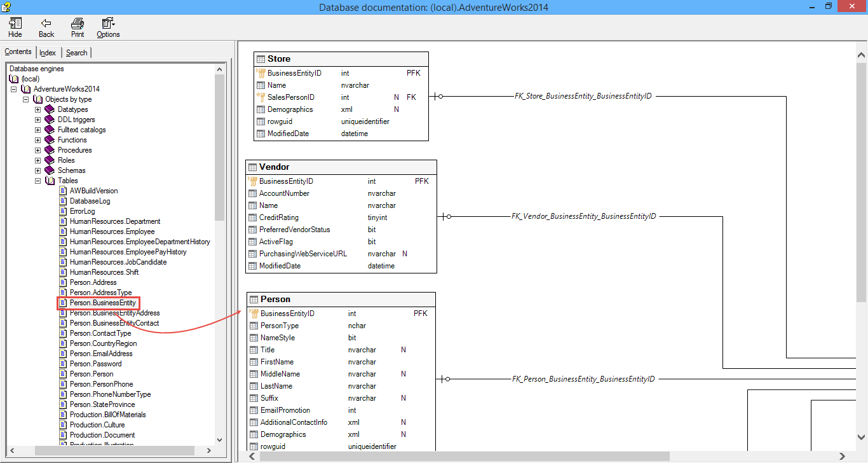Click the DatabaseLog page icon
Screen dimensions: 868x463
click(63, 201)
